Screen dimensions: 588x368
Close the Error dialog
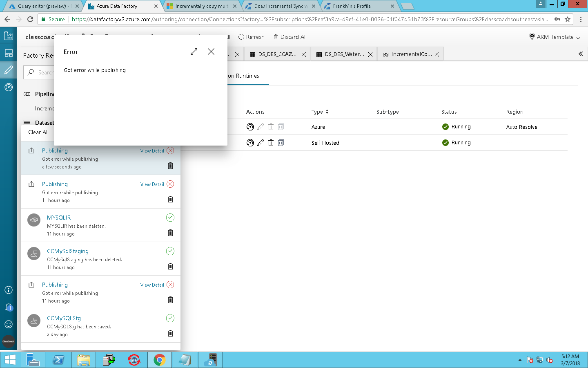point(211,52)
